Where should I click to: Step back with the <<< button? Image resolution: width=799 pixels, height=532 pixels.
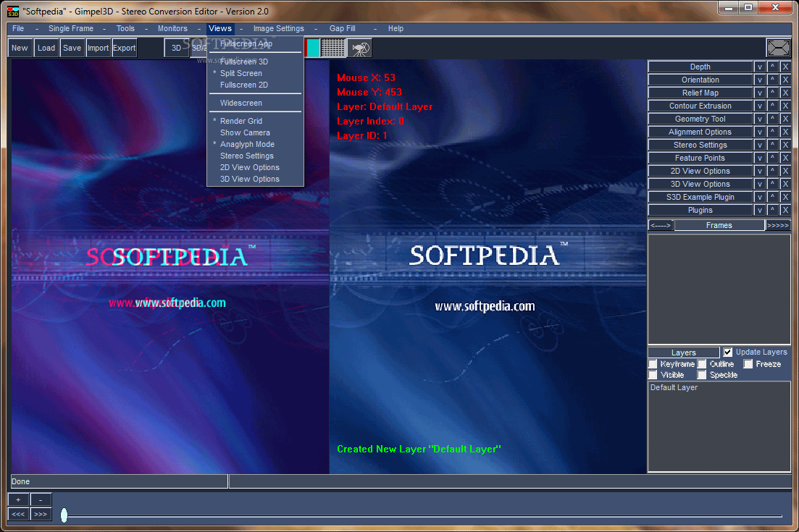[x=18, y=514]
